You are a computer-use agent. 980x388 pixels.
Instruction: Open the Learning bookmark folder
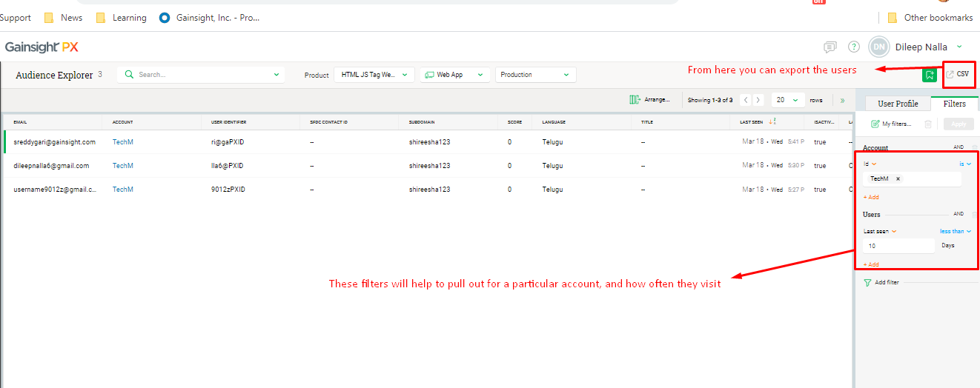coord(122,18)
